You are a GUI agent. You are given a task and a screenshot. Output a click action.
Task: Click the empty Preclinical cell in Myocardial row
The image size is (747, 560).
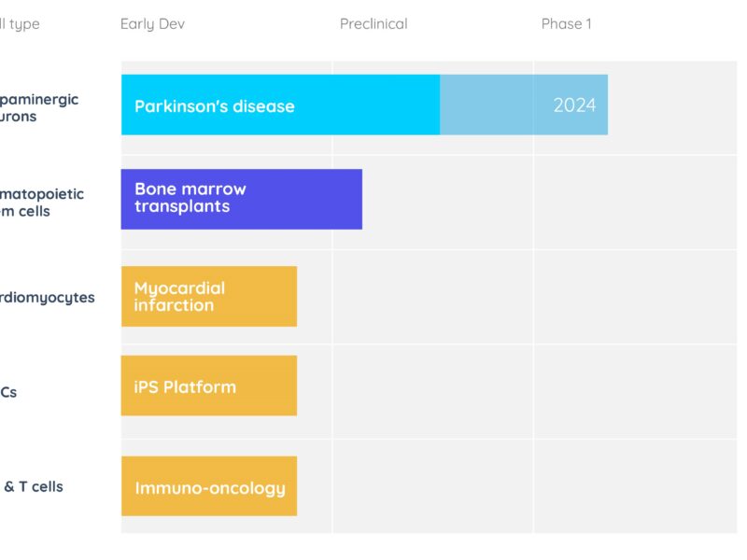click(433, 297)
